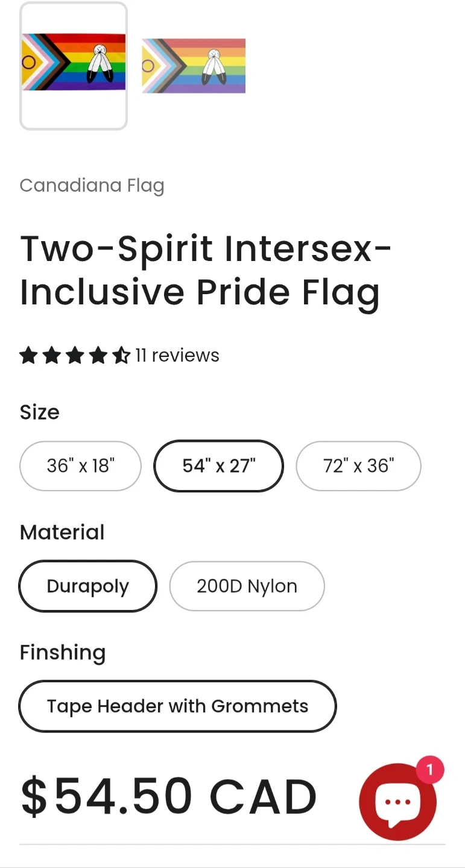Screen dimensions: 465x868
Task: Open the Shopify chat bubble icon
Action: (x=397, y=802)
